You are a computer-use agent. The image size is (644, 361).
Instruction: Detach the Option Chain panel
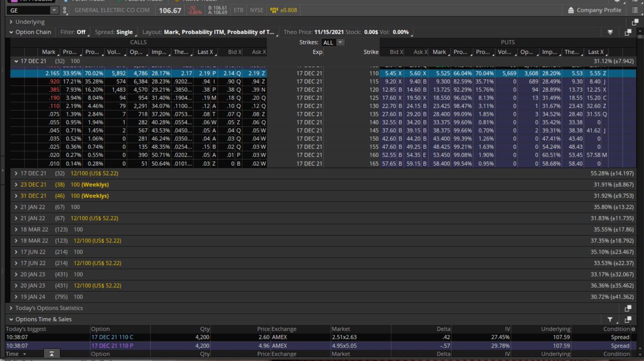click(628, 32)
